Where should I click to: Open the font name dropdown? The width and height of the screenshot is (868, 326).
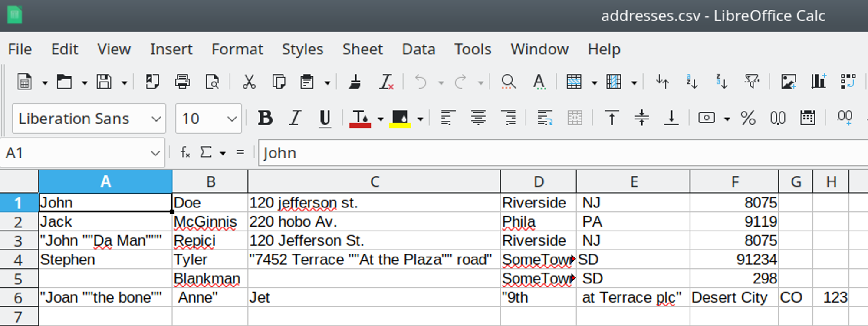[156, 119]
